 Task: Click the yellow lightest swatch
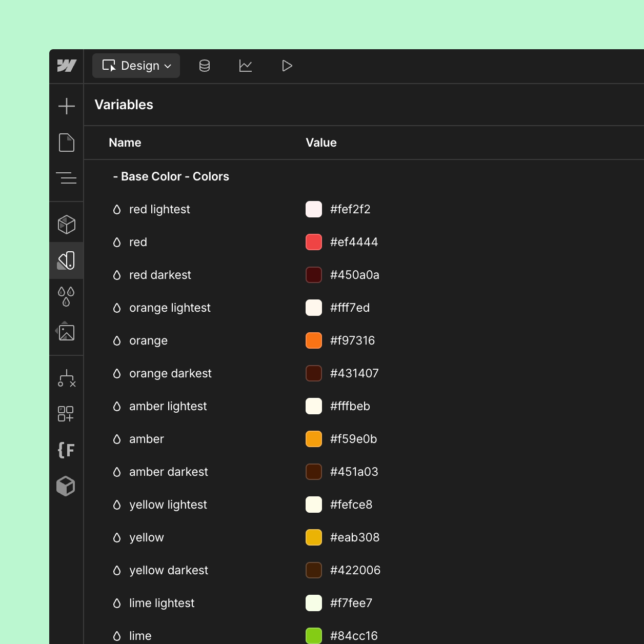[x=314, y=505]
